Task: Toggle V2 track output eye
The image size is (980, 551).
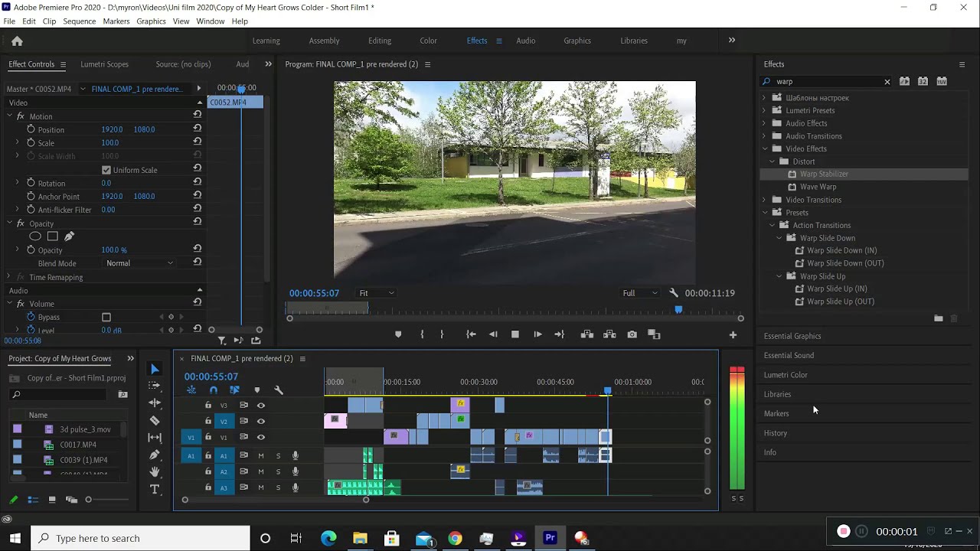Action: [261, 421]
